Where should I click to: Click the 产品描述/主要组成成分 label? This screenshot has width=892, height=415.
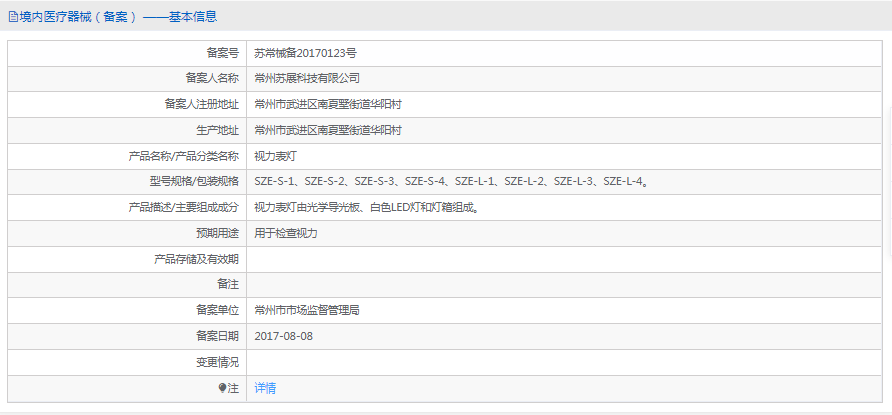pos(184,208)
